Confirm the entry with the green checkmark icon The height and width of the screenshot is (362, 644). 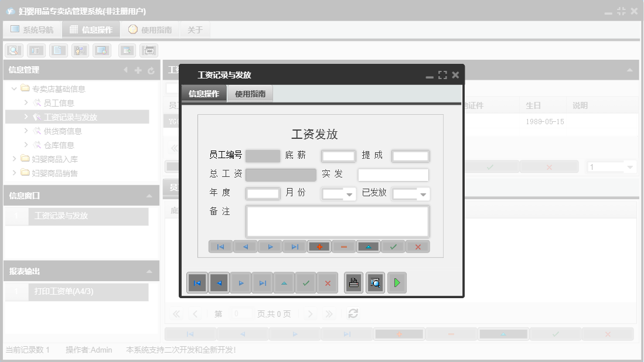[x=393, y=247]
